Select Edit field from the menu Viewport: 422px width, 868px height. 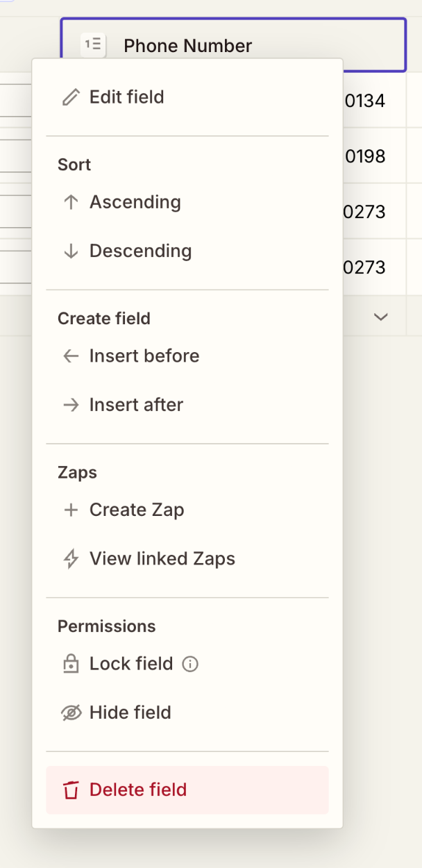coord(126,97)
